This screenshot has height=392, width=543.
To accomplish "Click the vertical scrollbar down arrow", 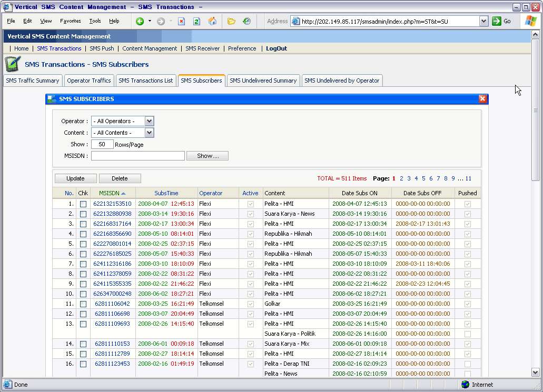I will (x=536, y=372).
